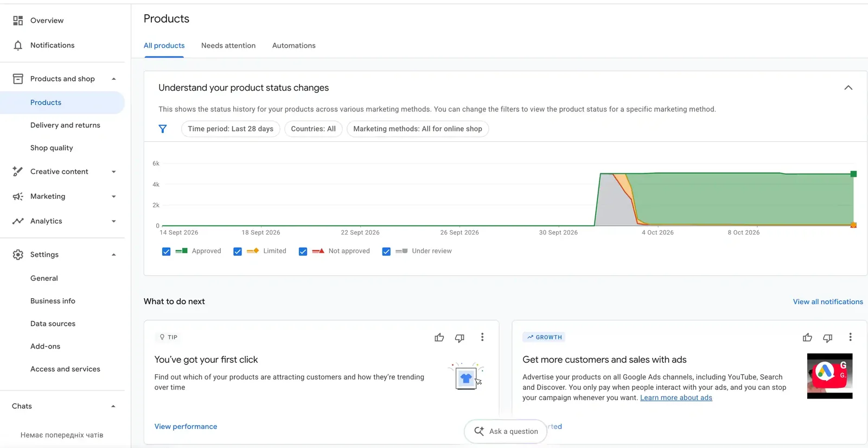Click the Notifications bell icon
This screenshot has width=868, height=448.
(x=18, y=46)
